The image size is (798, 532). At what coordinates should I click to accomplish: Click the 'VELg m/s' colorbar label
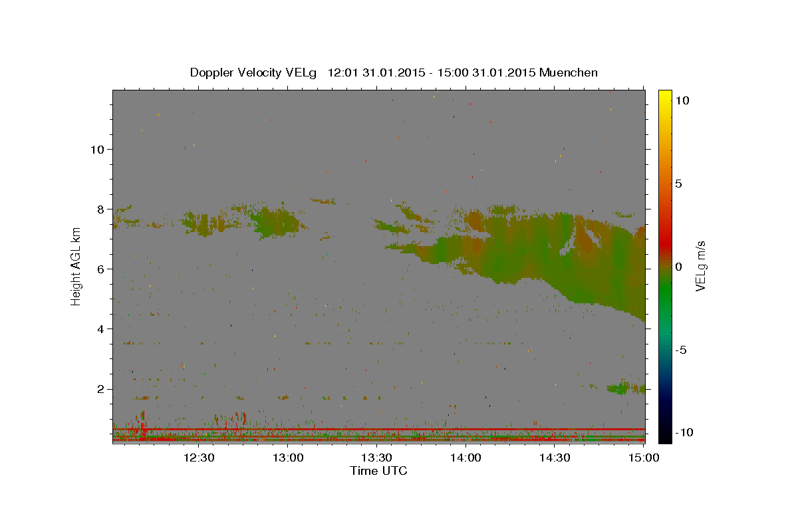click(x=701, y=266)
